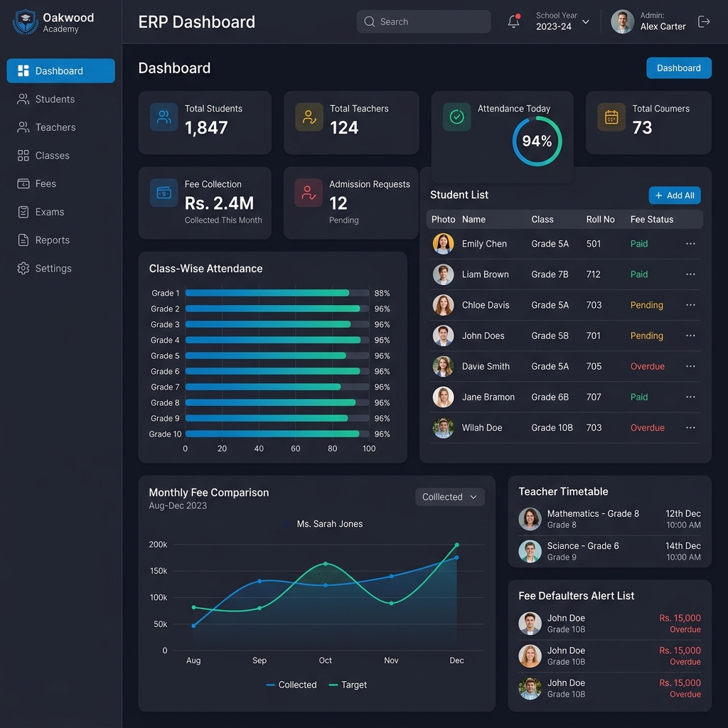Click the Admin Alex Carter name
Screen dimensions: 728x728
click(663, 26)
